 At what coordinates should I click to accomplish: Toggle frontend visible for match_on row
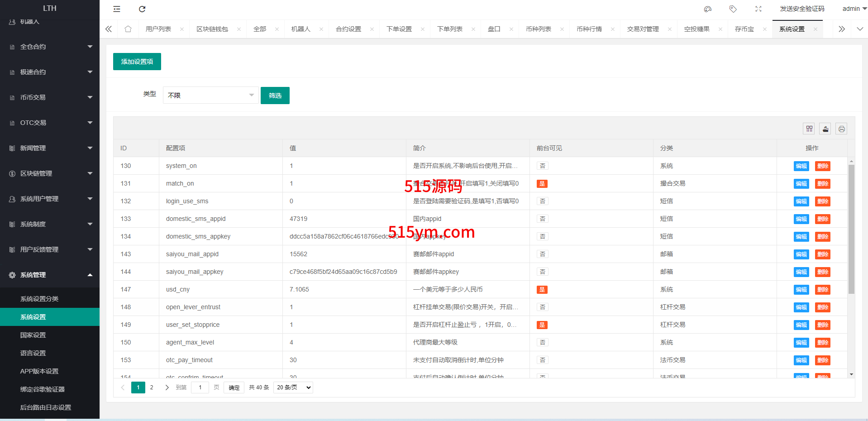[542, 184]
